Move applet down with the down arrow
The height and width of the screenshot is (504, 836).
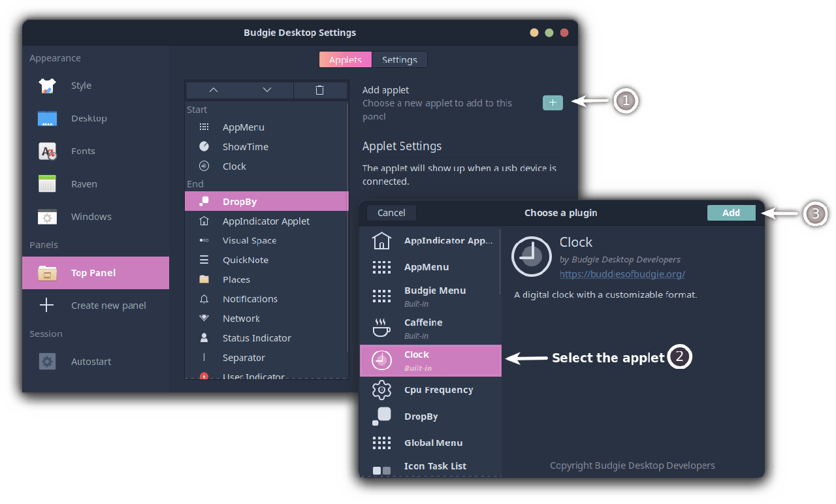coord(267,90)
